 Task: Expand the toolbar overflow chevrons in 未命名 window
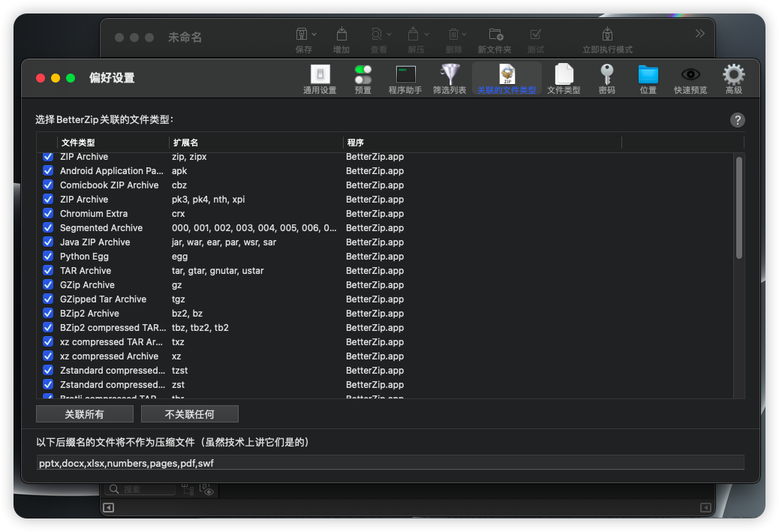(x=699, y=33)
